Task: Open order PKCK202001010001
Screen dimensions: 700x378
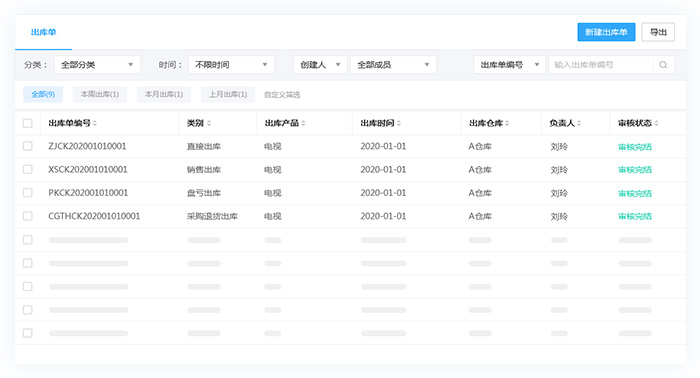Action: click(88, 193)
